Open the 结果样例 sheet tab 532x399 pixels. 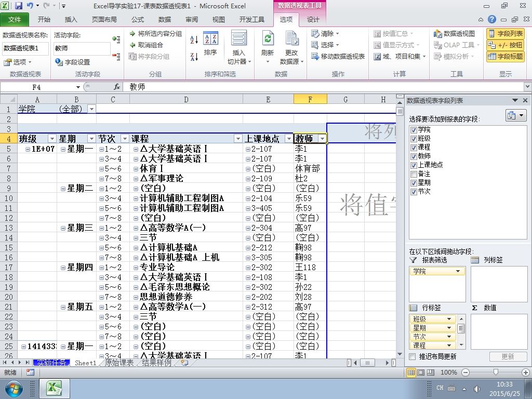[156, 363]
